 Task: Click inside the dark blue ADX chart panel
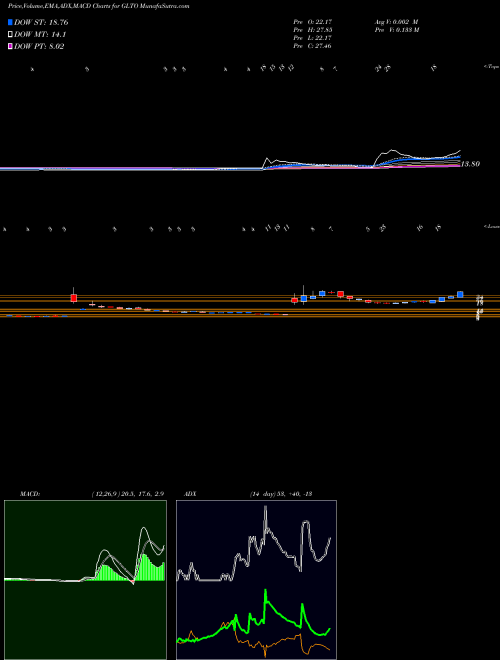(x=256, y=580)
